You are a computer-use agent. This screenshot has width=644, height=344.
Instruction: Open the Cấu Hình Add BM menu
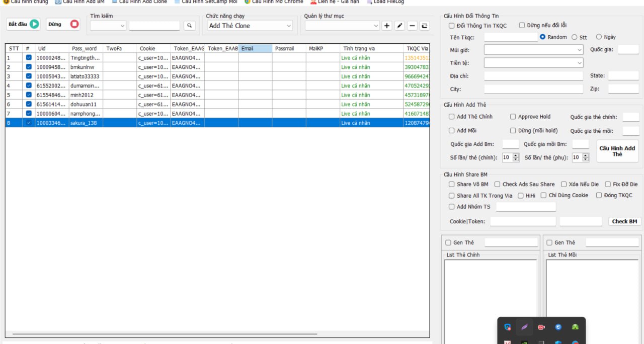(x=79, y=2)
